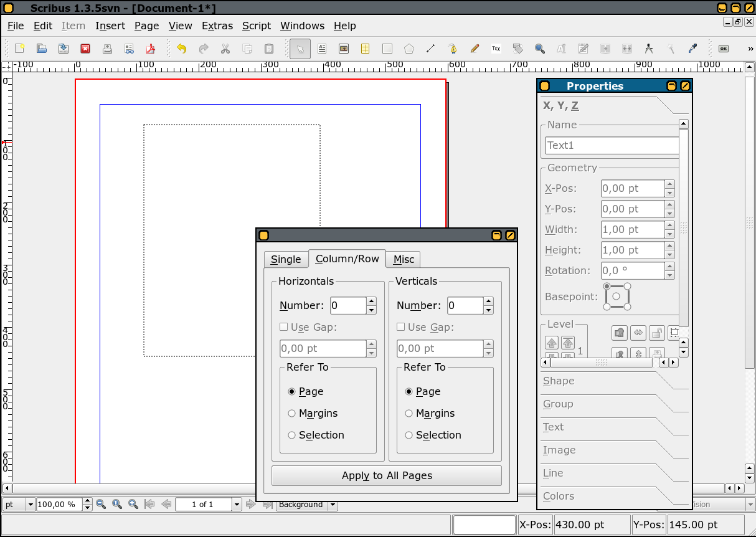Raise the item to the top level in Properties
Viewport: 756px width, 537px height.
pyautogui.click(x=568, y=343)
